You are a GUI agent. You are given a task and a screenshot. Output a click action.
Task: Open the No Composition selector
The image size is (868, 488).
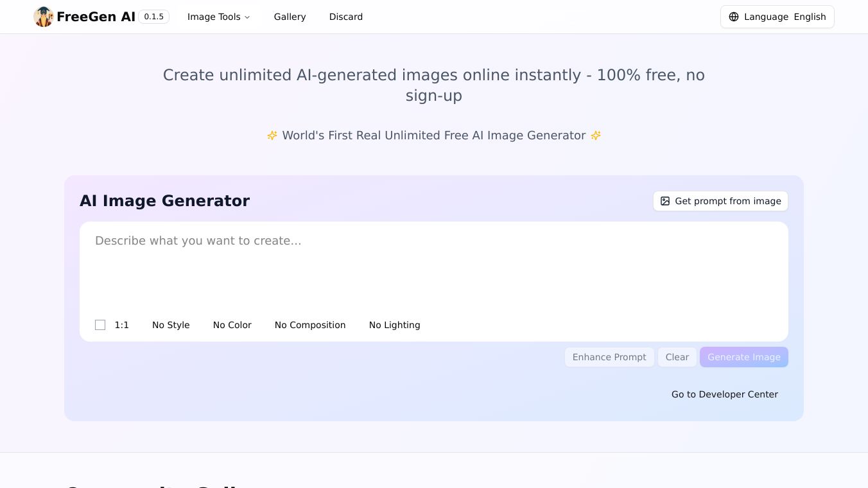(x=310, y=325)
